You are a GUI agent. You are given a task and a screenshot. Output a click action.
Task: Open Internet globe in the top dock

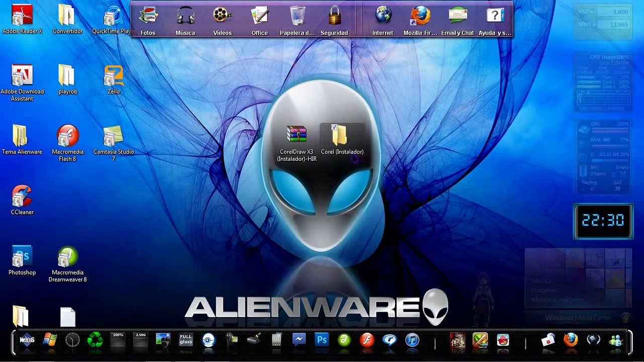click(383, 21)
